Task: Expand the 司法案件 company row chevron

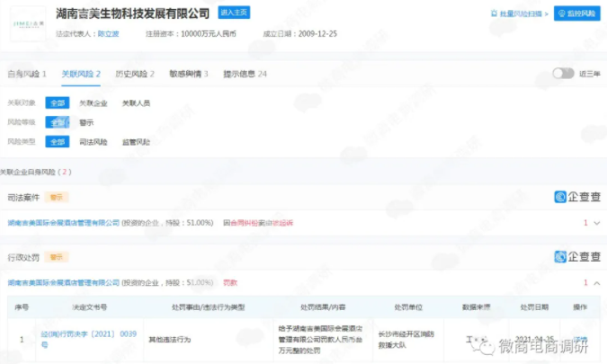Action: click(596, 222)
